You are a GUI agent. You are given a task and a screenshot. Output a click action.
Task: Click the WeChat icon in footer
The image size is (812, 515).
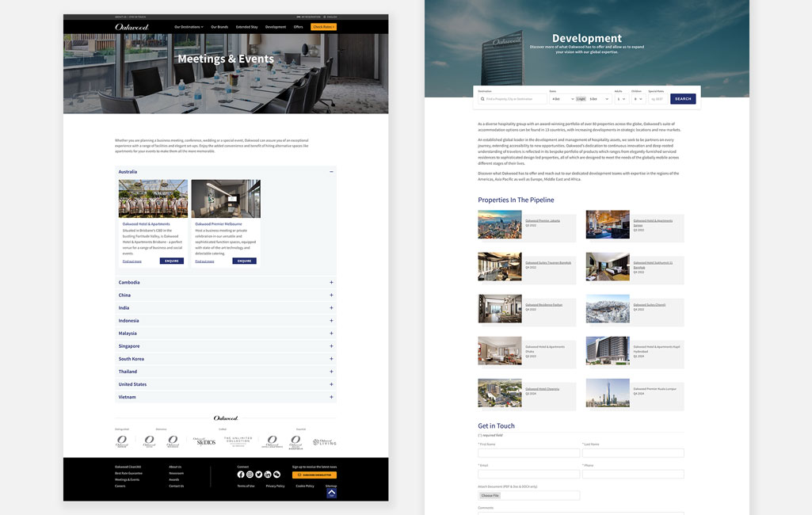276,474
